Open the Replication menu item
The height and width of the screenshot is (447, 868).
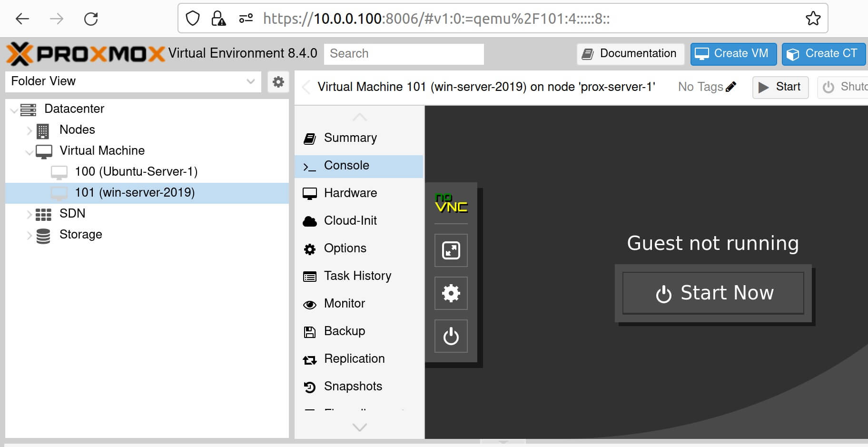click(359, 359)
